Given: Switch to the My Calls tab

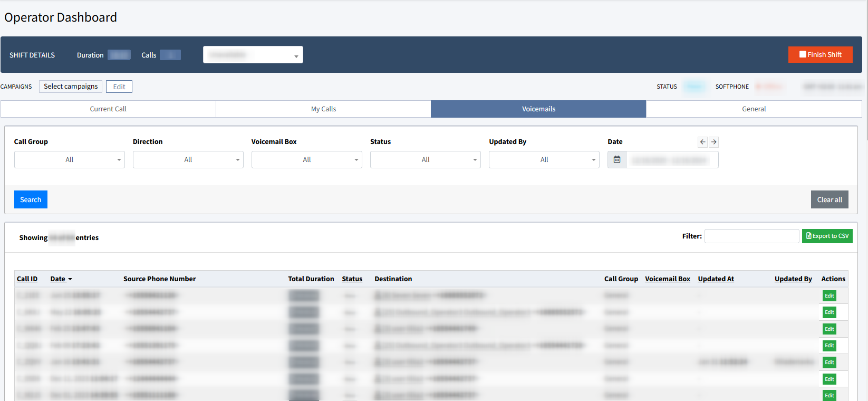Looking at the screenshot, I should click(323, 109).
